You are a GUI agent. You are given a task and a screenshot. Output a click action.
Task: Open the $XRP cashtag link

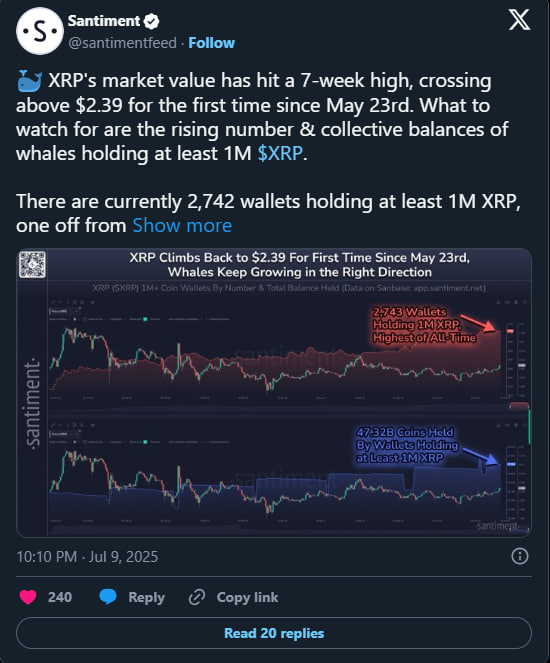coord(280,153)
